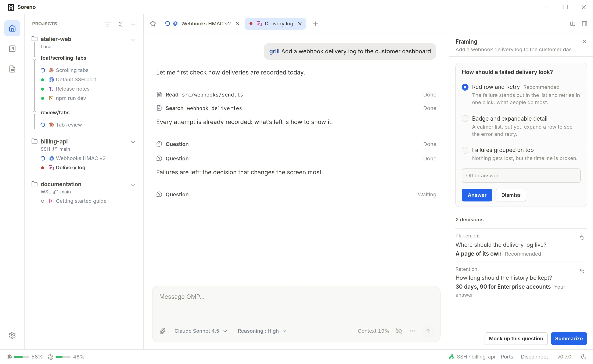Click the Soreno app logo
Screen dimensions: 593x364
point(11,7)
